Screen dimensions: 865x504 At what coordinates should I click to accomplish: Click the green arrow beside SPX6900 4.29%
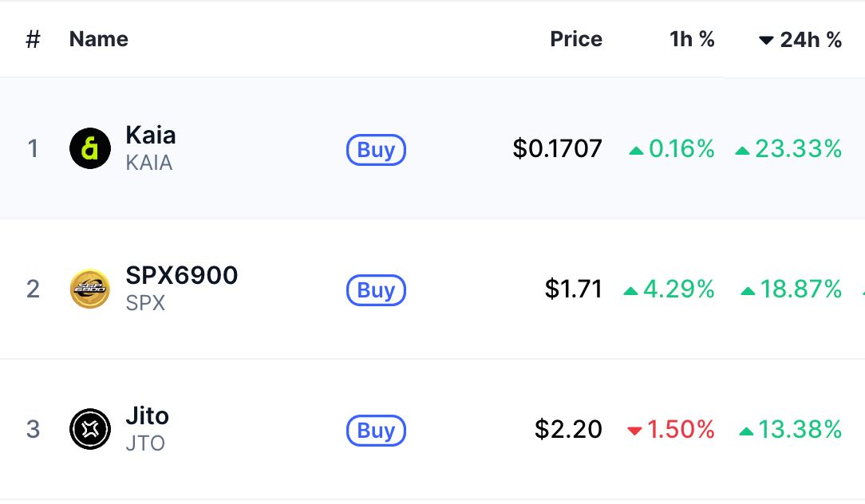pos(630,291)
